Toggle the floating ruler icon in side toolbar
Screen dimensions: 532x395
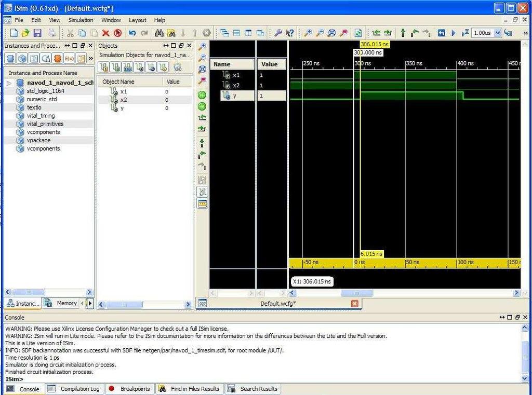click(x=202, y=203)
